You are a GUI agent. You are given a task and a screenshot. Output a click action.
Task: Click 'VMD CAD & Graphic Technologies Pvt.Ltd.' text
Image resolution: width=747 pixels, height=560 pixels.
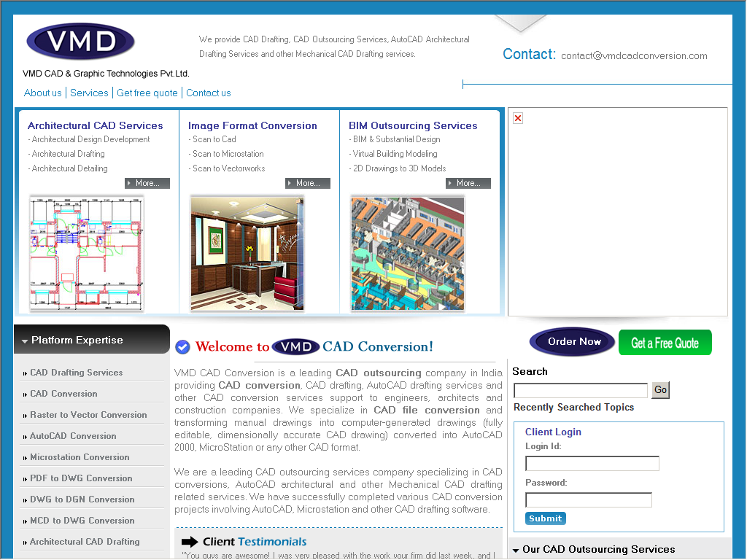[106, 74]
